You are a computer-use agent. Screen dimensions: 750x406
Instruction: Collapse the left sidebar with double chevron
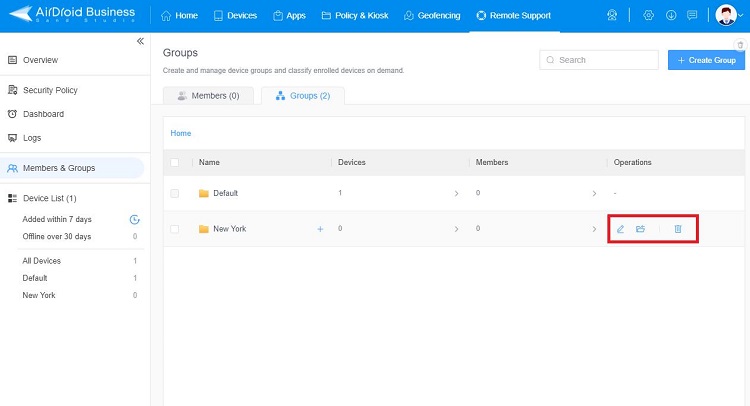[x=140, y=41]
